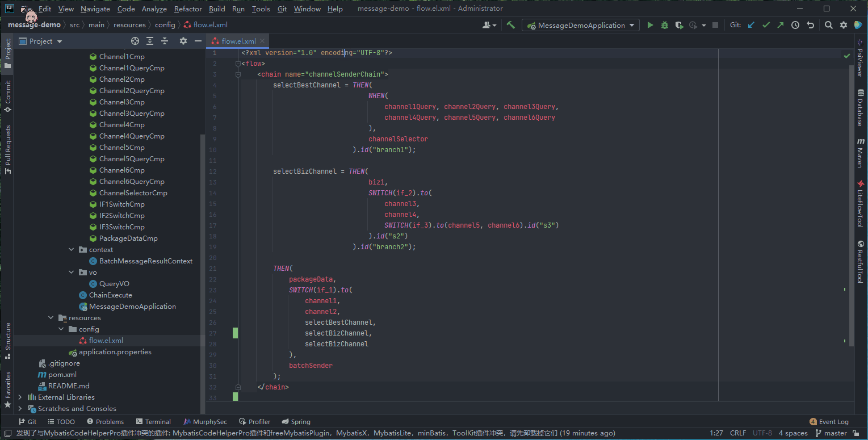Click locate file crosshair icon in Project panel
Screen dimensions: 868x440
135,41
